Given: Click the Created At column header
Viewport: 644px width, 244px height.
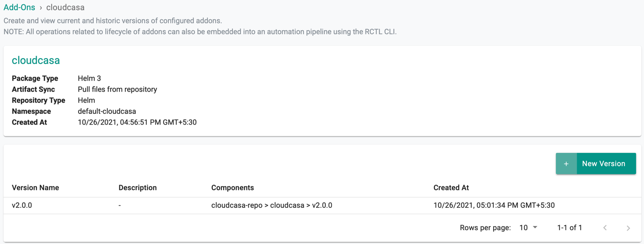Looking at the screenshot, I should (451, 188).
